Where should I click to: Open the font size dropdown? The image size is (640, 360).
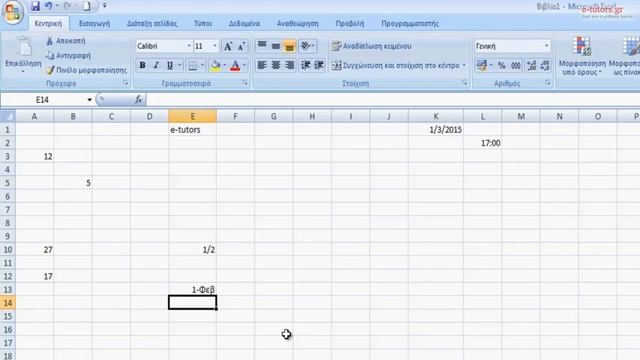(215, 46)
